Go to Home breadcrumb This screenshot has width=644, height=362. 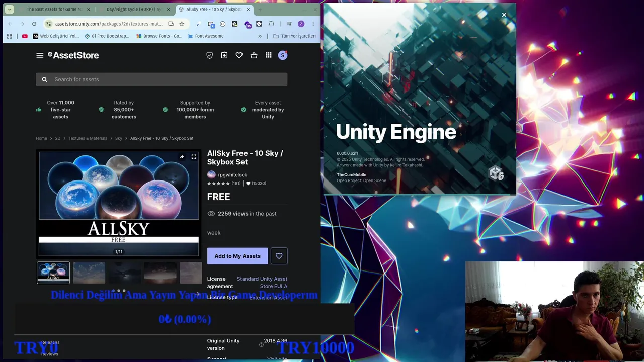41,138
